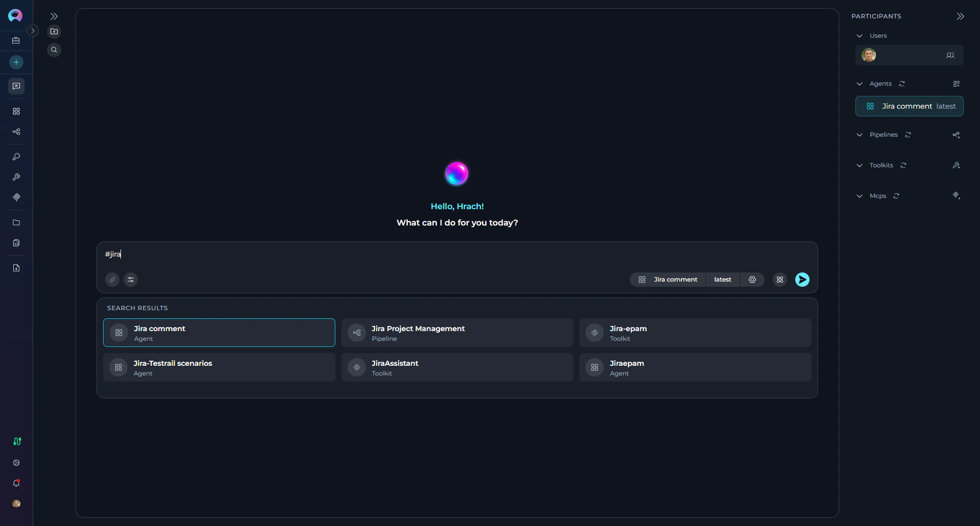This screenshot has height=526, width=980.
Task: Remove the Jira comment agent from the message
Action: click(779, 279)
